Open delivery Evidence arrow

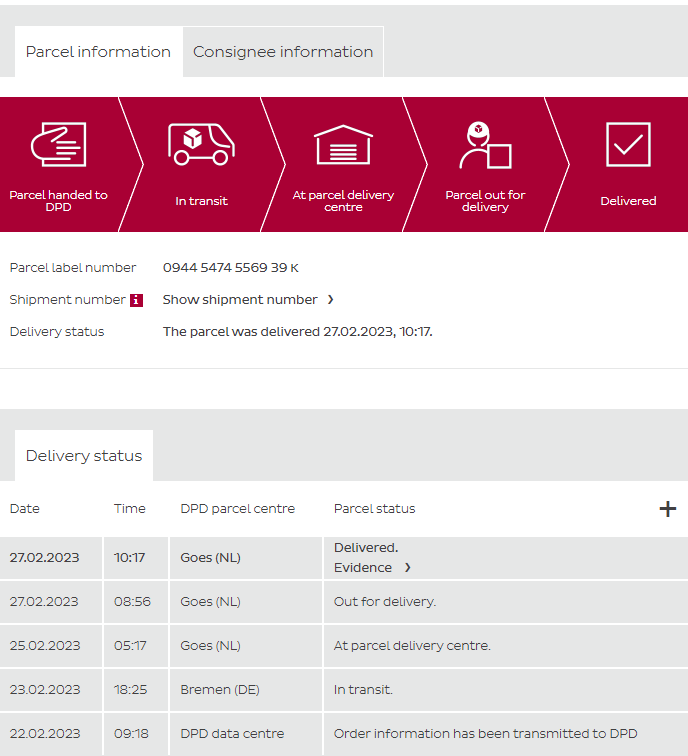407,568
